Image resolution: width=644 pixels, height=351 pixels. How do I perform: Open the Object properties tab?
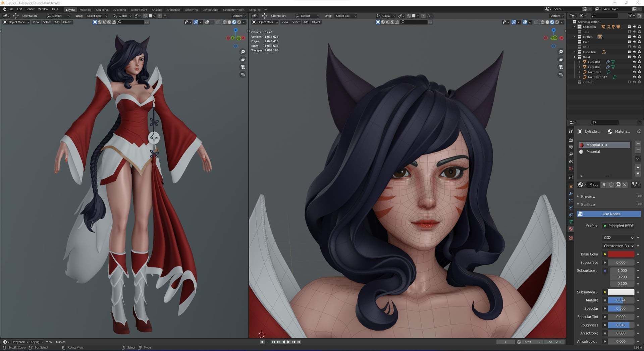571,186
